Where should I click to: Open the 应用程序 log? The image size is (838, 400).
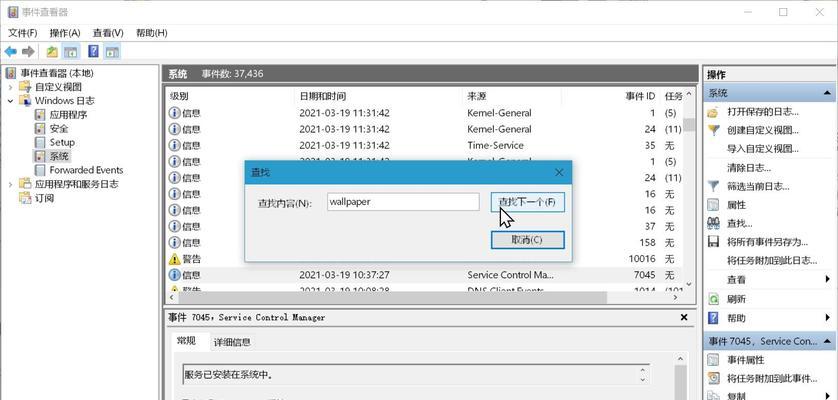(68, 114)
